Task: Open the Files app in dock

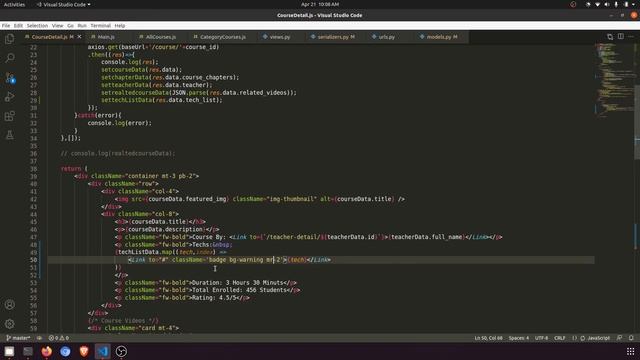Action: pyautogui.click(x=9, y=351)
